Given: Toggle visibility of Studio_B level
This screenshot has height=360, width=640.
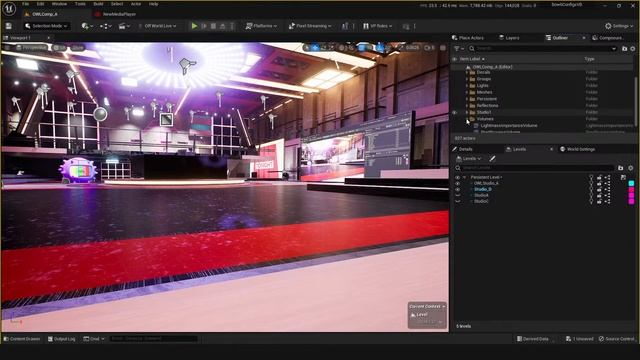Looking at the screenshot, I should tap(458, 189).
